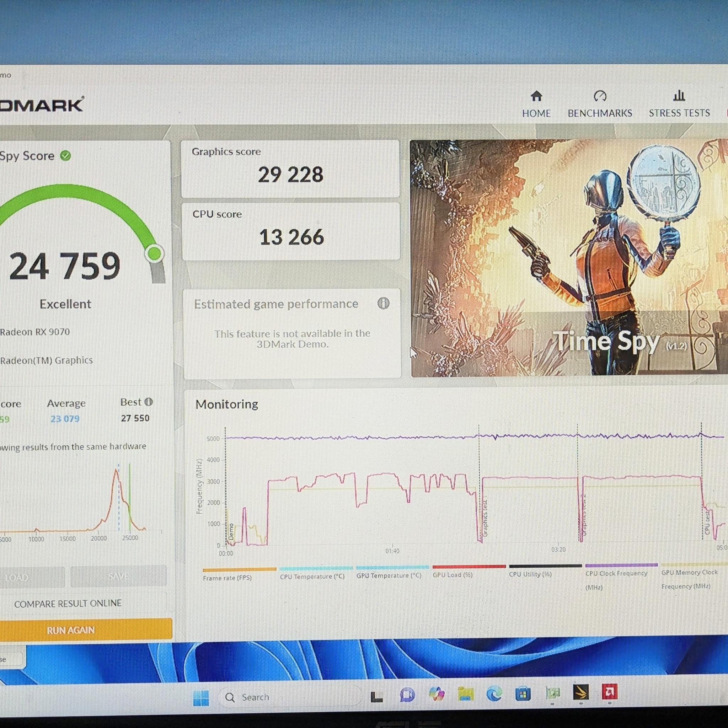Click the Time Spy (v1.2) title text
The height and width of the screenshot is (728, 728).
tap(621, 342)
